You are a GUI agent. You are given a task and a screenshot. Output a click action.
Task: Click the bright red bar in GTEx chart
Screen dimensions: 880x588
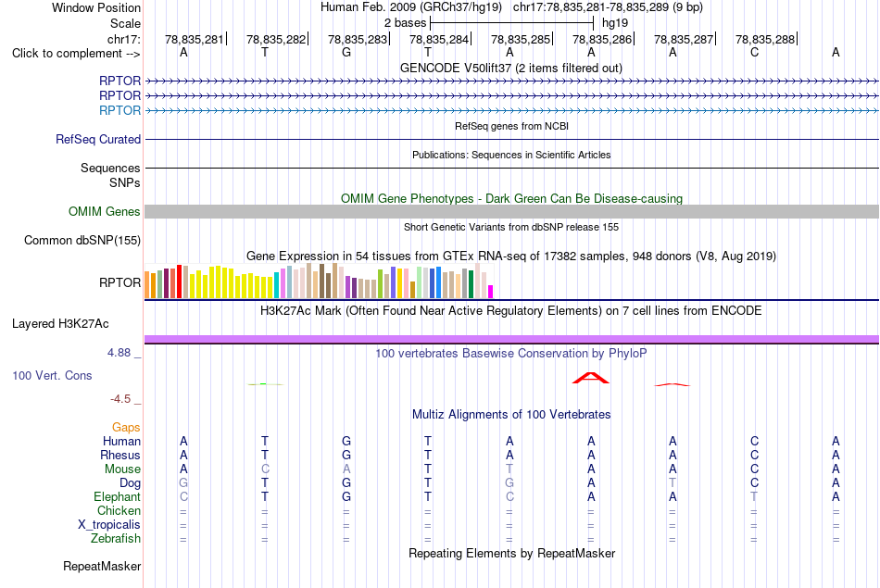[179, 281]
